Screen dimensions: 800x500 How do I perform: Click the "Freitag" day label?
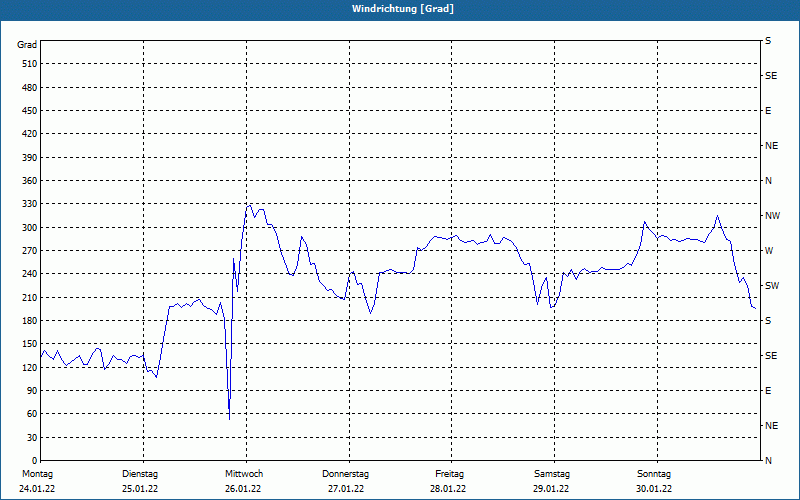[449, 474]
